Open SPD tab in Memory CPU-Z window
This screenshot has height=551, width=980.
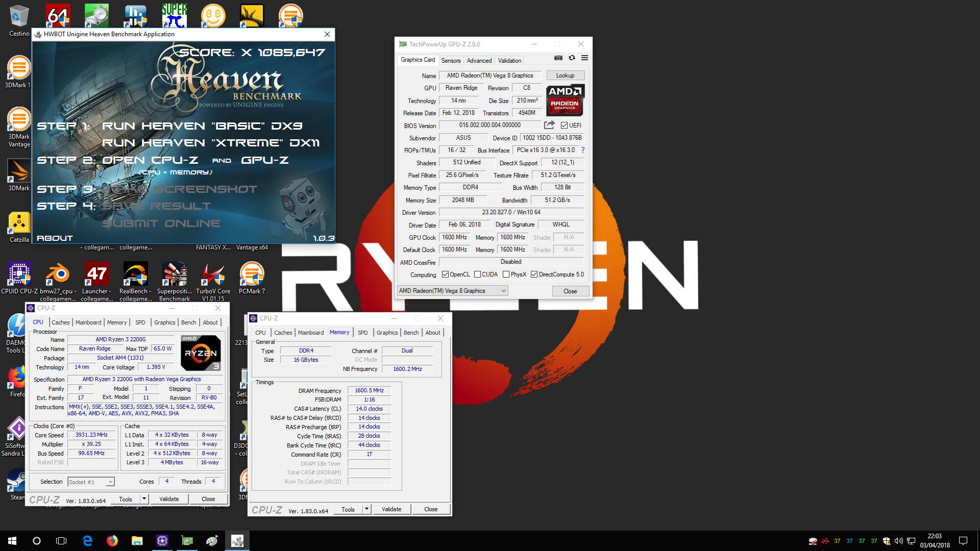click(362, 333)
